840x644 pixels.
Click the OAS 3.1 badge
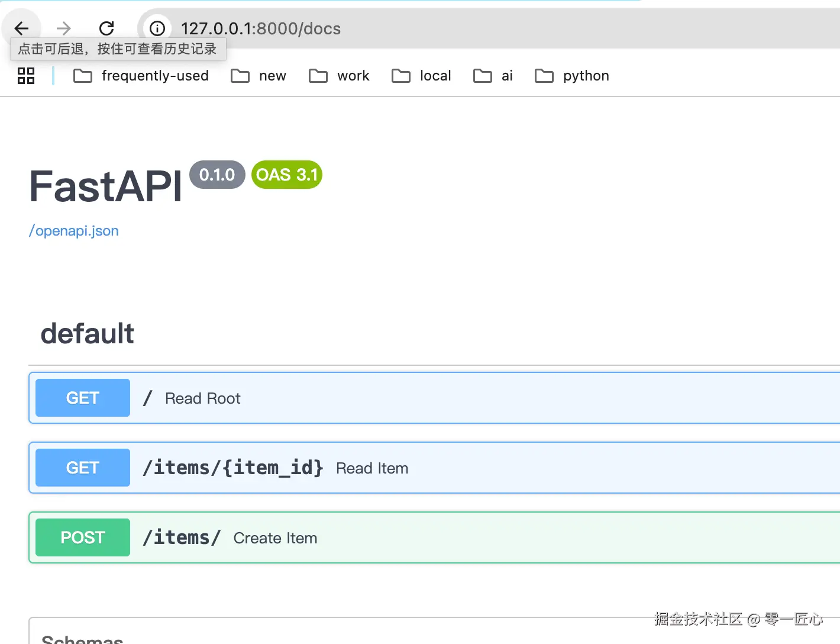pyautogui.click(x=287, y=175)
